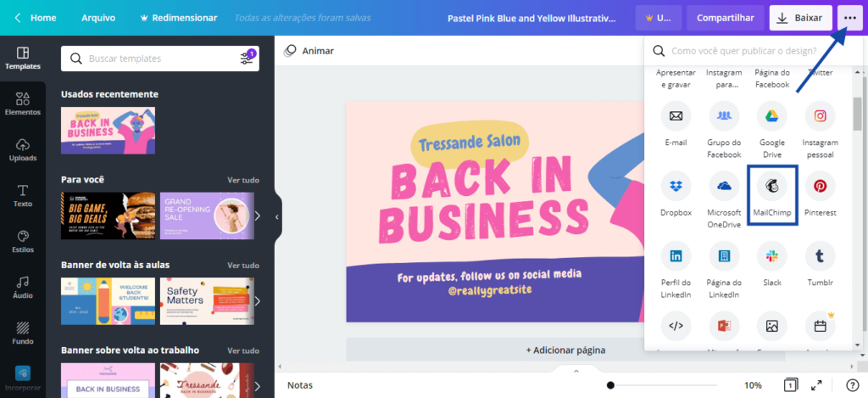The height and width of the screenshot is (398, 868).
Task: Select the embed code icon option
Action: (676, 326)
